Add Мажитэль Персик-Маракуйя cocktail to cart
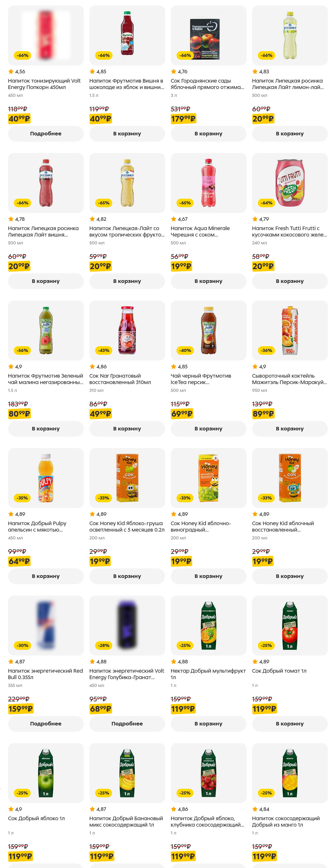This screenshot has height=868, width=334. pyautogui.click(x=290, y=428)
